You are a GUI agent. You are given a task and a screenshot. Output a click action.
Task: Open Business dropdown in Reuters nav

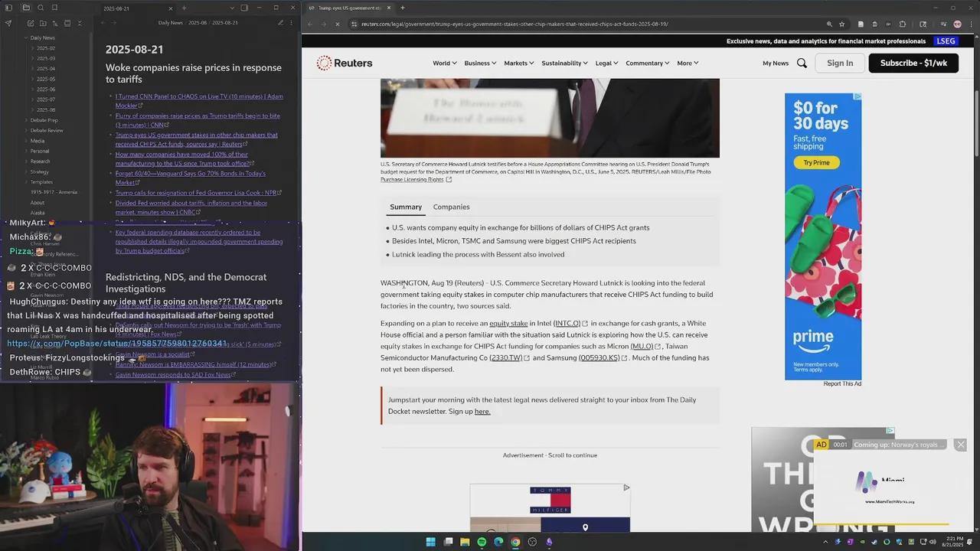point(480,63)
